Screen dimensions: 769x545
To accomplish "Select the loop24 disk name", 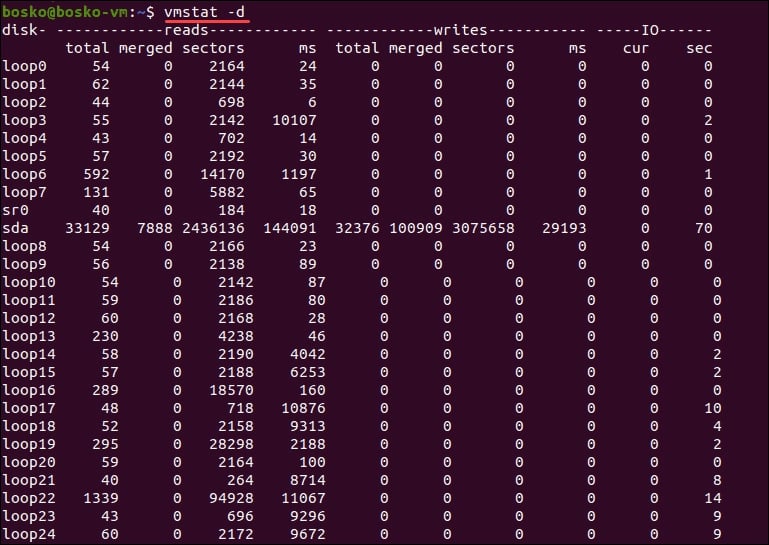I will (x=29, y=534).
